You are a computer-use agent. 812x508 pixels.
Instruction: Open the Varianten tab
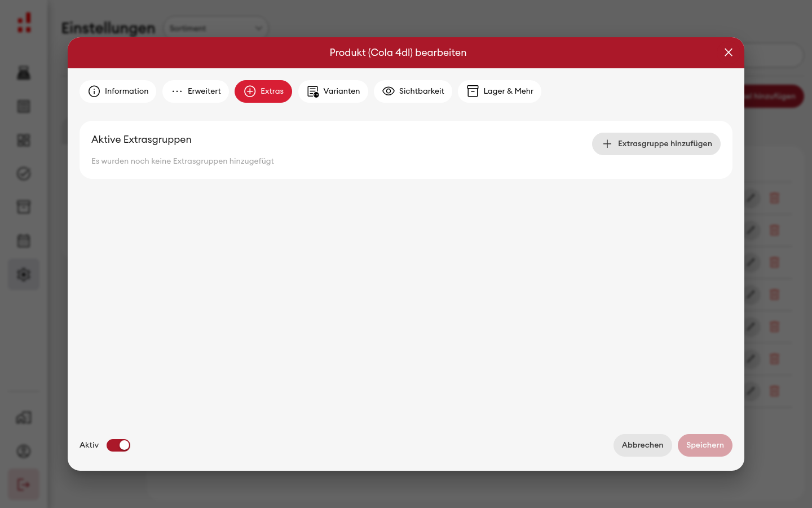coord(333,91)
